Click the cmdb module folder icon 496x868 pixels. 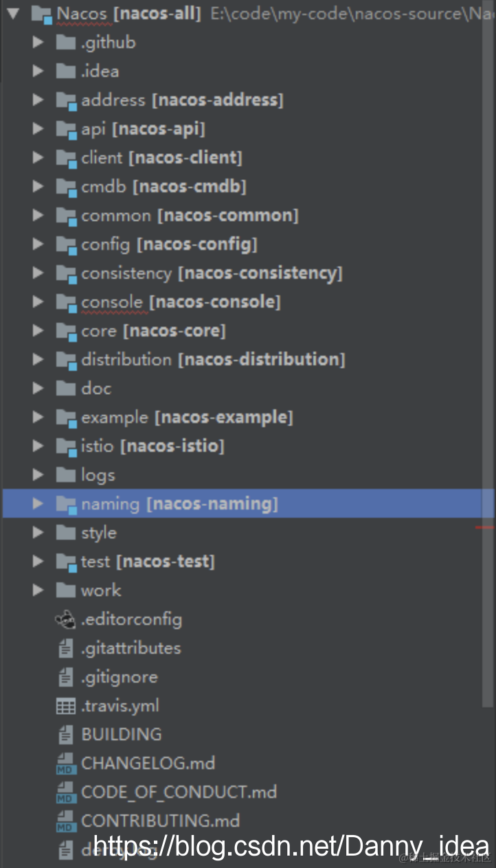66,187
